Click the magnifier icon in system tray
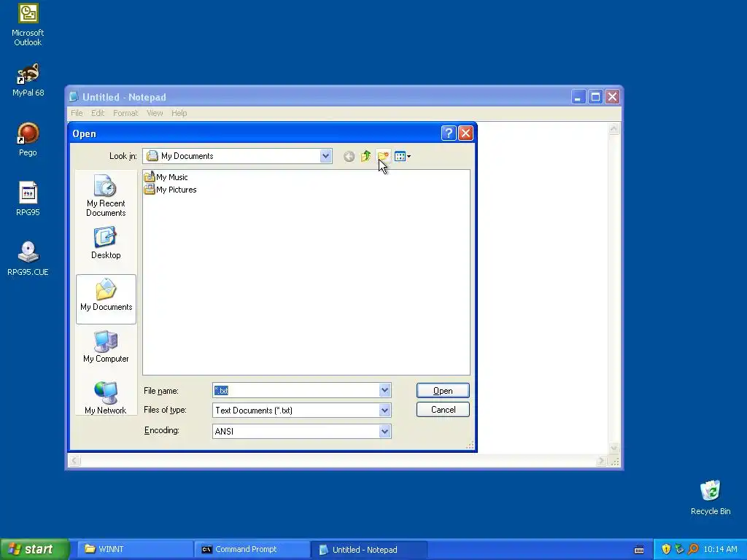 693,549
